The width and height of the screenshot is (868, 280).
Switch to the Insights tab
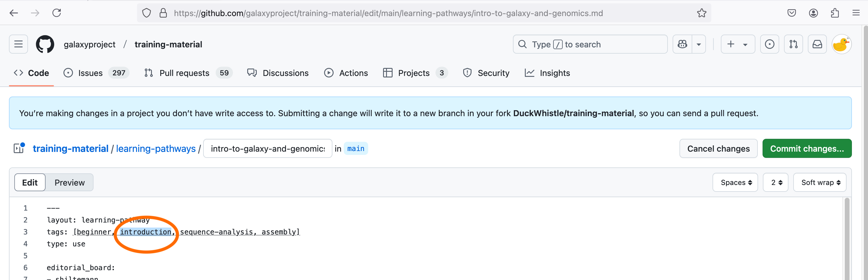tap(547, 73)
